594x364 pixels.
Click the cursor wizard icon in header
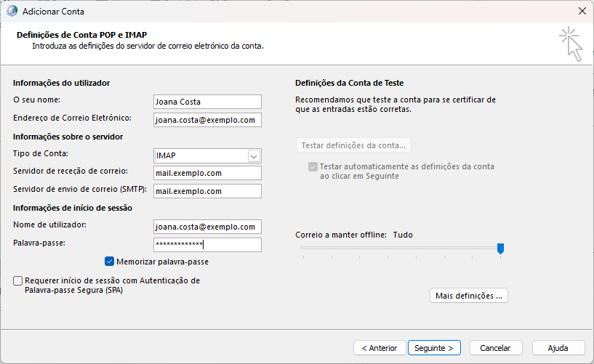tap(571, 44)
